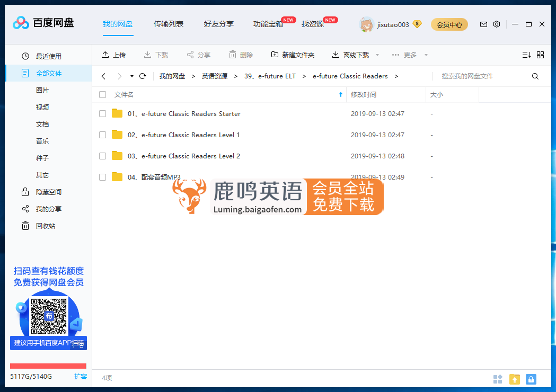The height and width of the screenshot is (392, 556).
Task: Open the mail messages icon
Action: pyautogui.click(x=483, y=24)
